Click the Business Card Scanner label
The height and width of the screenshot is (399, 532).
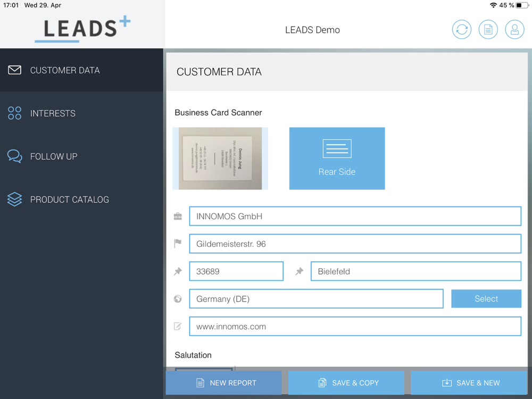218,112
